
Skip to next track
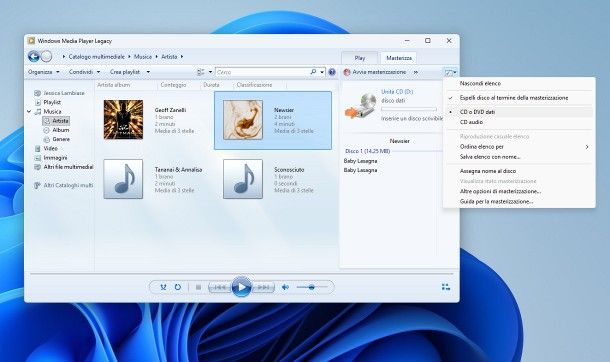pos(263,287)
